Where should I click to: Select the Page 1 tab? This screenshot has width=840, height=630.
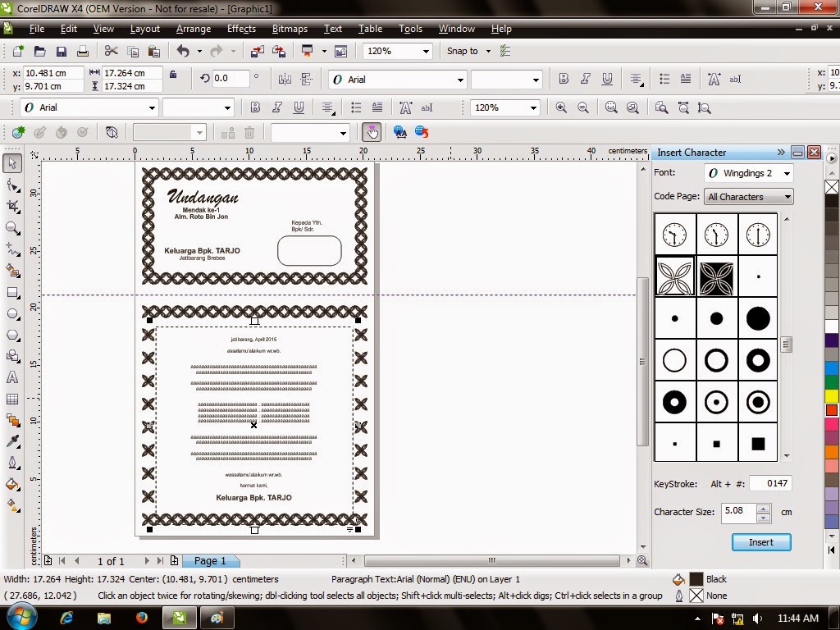[210, 561]
